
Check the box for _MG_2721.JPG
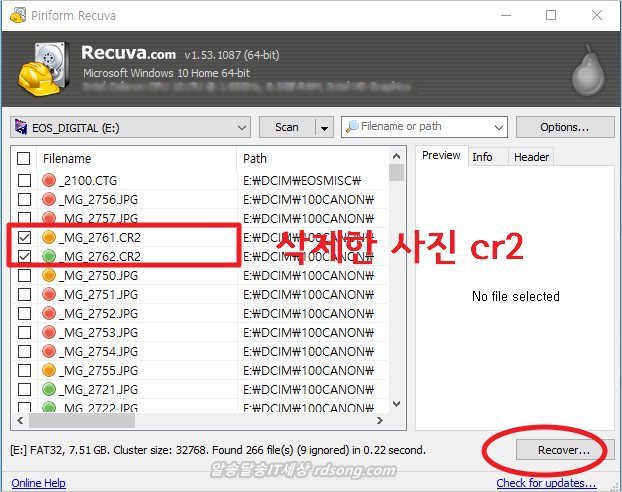[x=25, y=389]
